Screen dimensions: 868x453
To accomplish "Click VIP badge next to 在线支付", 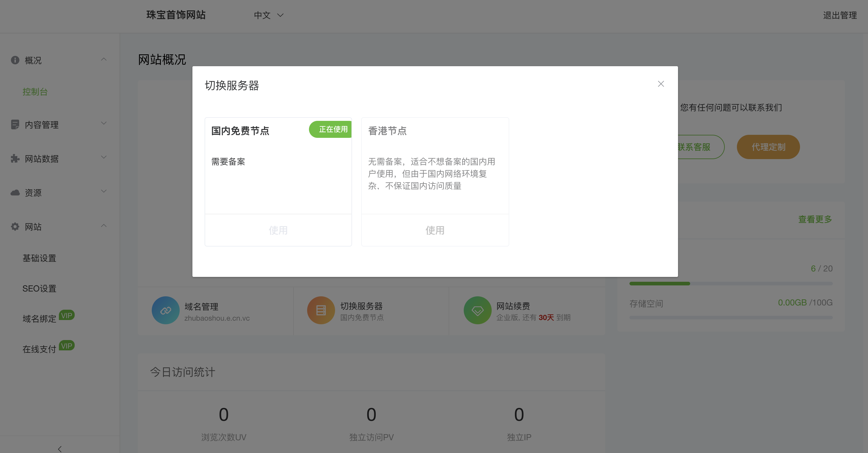I will pyautogui.click(x=67, y=346).
